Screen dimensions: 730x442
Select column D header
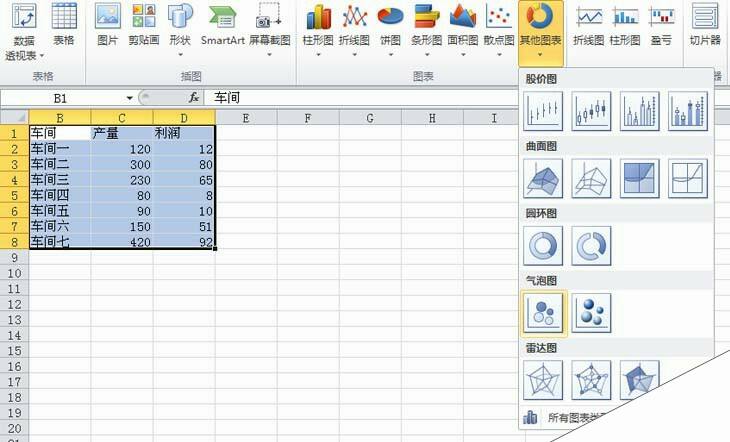[184, 118]
